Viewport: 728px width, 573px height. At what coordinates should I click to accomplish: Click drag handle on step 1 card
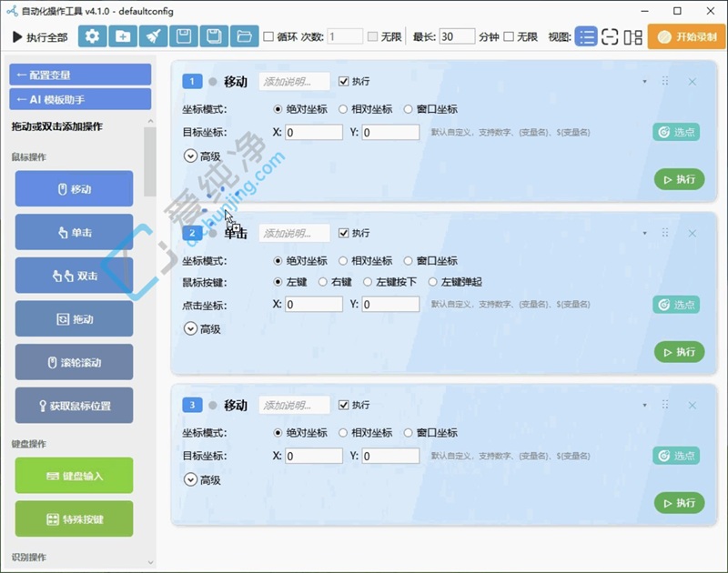point(665,81)
